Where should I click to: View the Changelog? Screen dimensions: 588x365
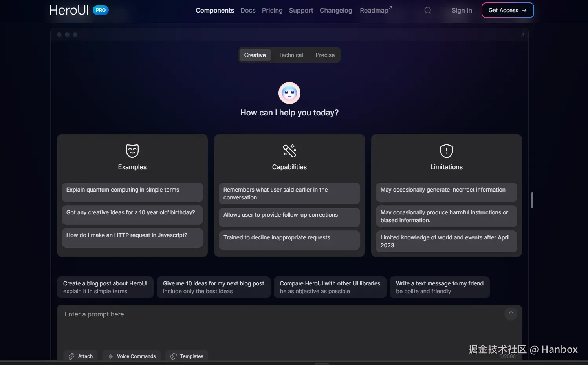tap(336, 10)
